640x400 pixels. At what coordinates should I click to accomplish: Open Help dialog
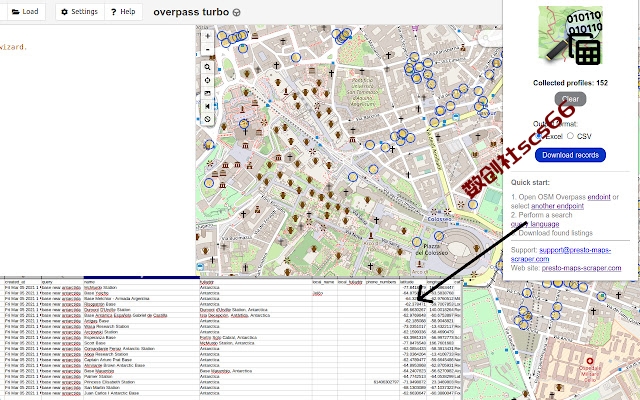coord(123,12)
